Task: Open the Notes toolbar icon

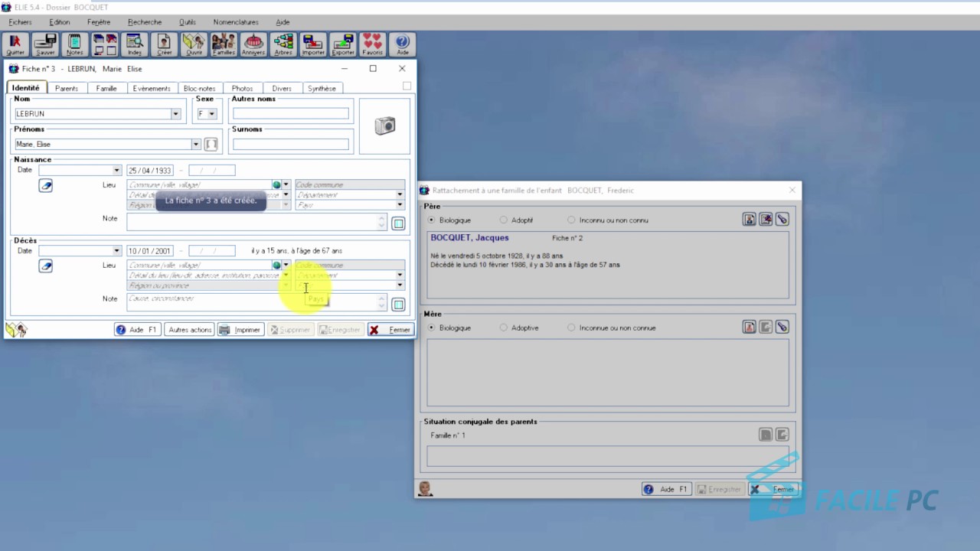Action: tap(75, 44)
